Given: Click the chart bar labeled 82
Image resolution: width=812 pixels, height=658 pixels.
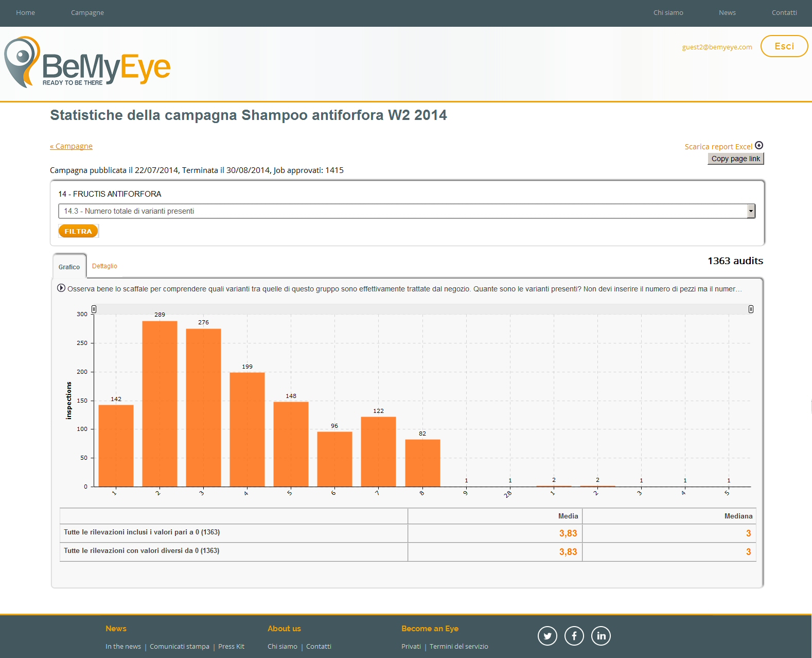Looking at the screenshot, I should tap(422, 463).
